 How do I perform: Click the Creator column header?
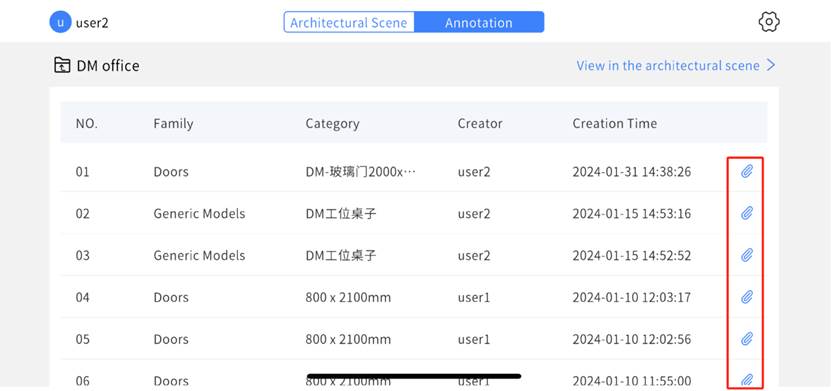(480, 123)
